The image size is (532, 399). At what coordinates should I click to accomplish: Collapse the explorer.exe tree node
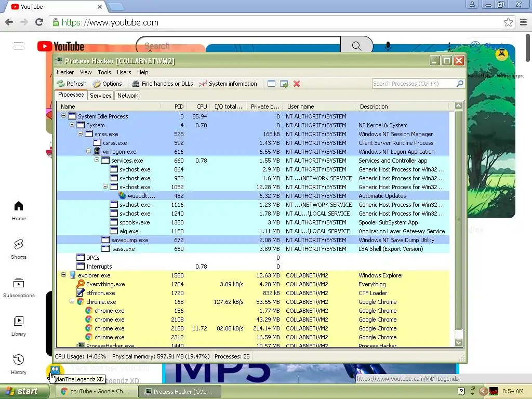(63, 274)
